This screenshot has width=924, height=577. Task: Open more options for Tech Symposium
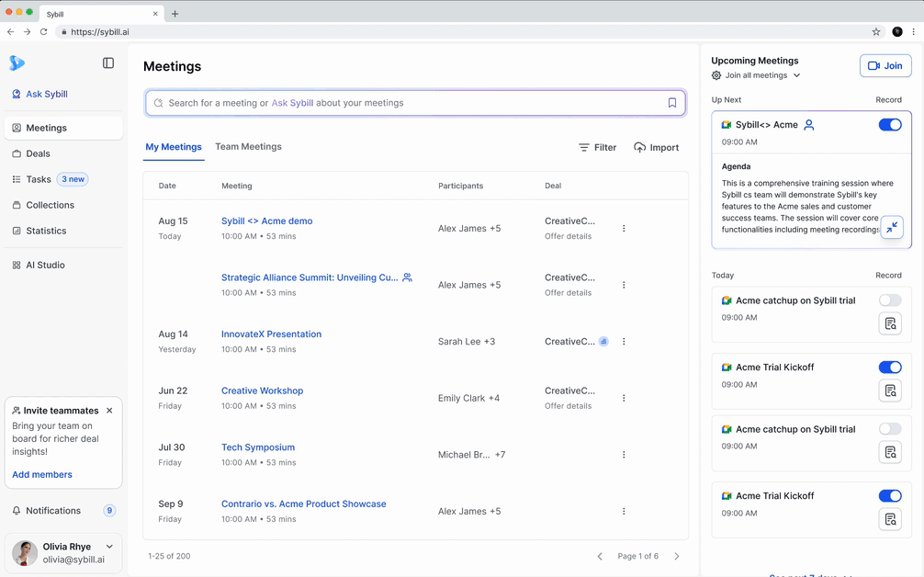coord(624,455)
